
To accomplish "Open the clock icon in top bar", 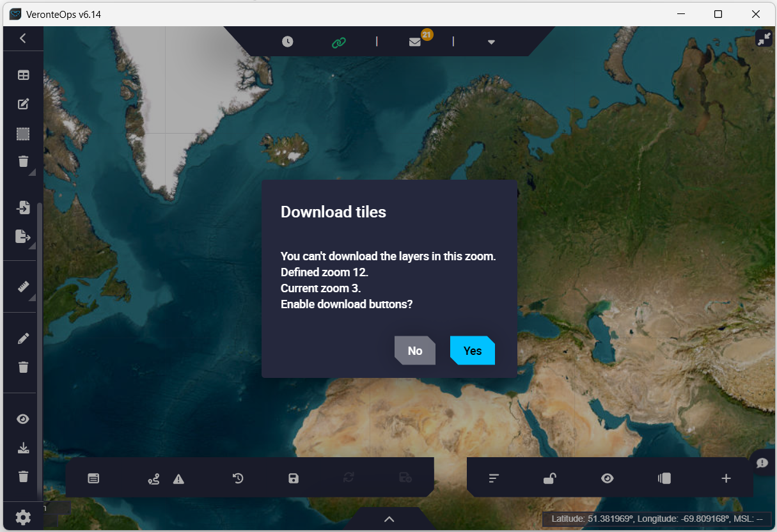I will point(288,42).
